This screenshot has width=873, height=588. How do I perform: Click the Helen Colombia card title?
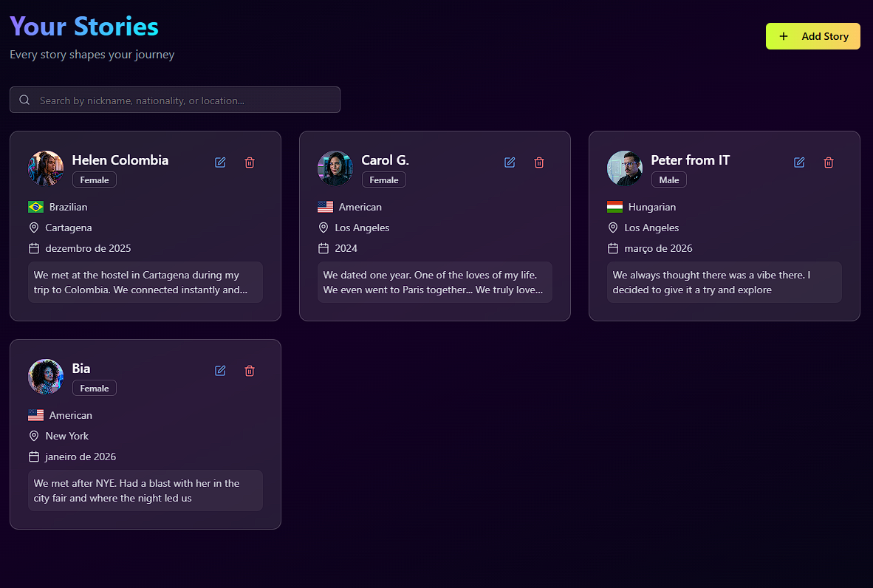pos(120,160)
